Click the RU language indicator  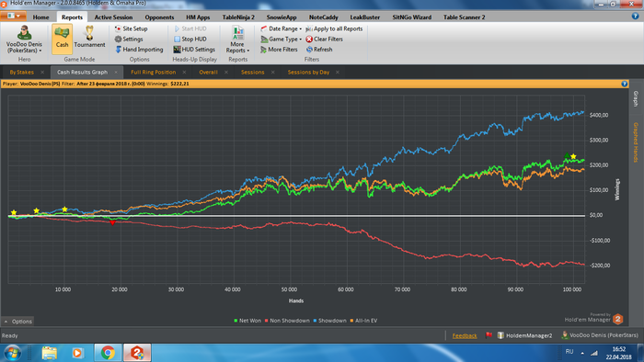click(569, 352)
